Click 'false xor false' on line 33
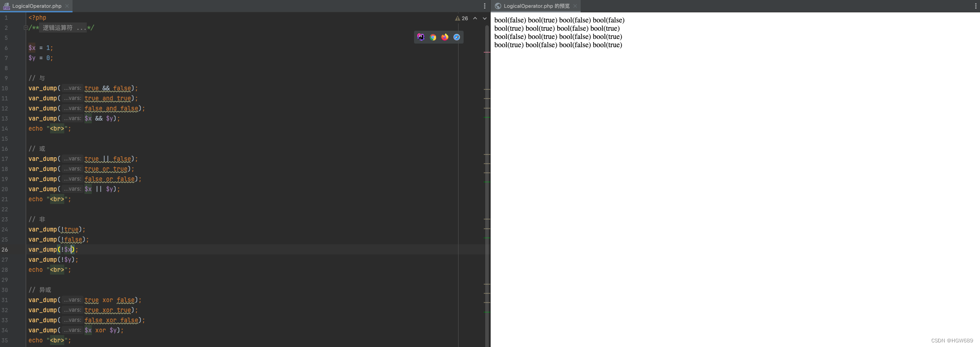 point(112,320)
